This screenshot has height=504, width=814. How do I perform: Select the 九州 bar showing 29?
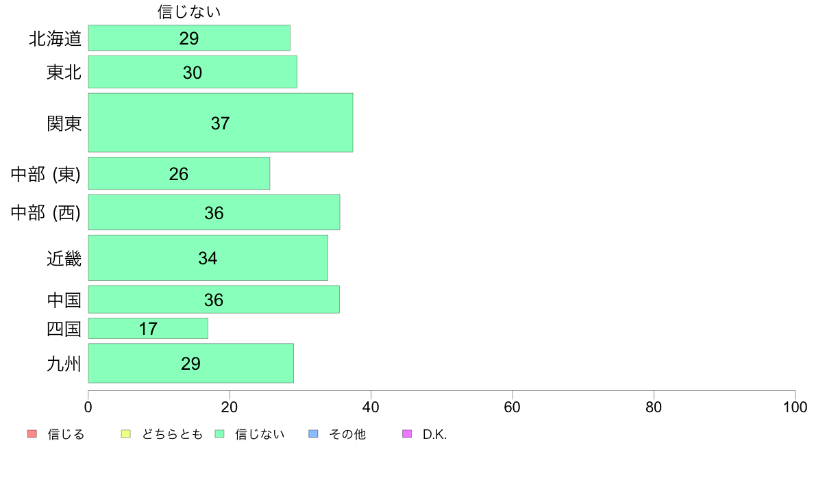(191, 364)
